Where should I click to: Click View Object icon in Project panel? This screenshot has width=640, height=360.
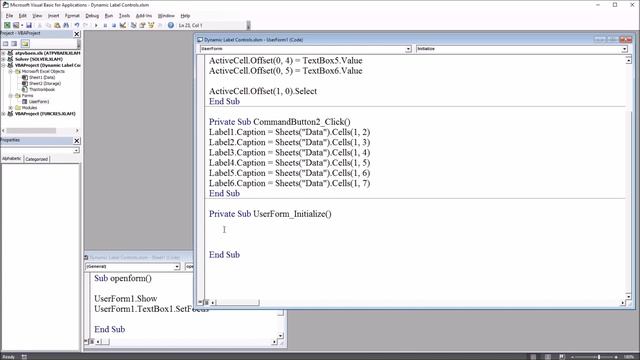tap(15, 44)
